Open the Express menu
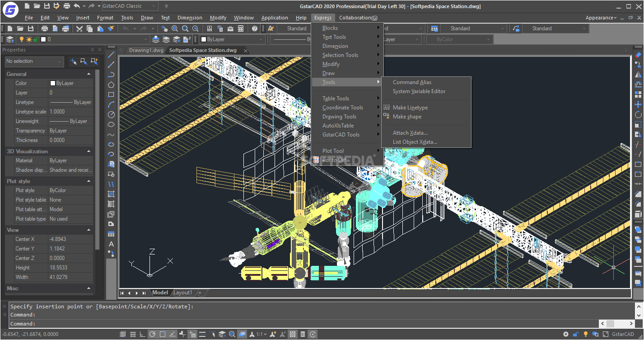The width and height of the screenshot is (644, 340). 323,18
